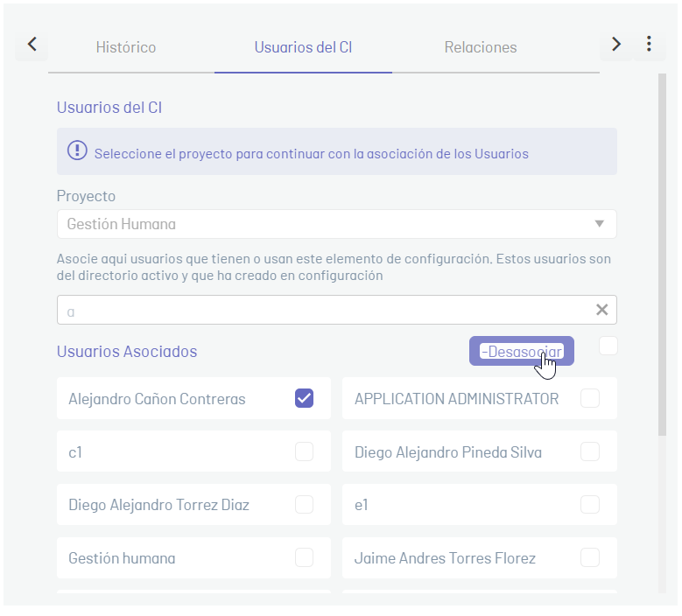This screenshot has width=682, height=616.
Task: Tick the Diego Alejandro Torrez Diaz checkbox
Action: (304, 505)
